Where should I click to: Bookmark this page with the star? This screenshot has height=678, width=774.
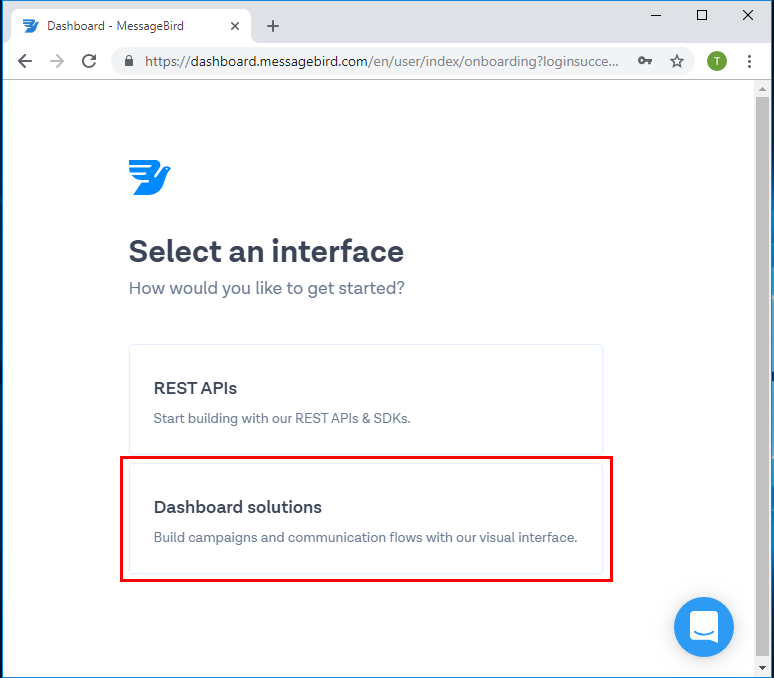(x=677, y=61)
